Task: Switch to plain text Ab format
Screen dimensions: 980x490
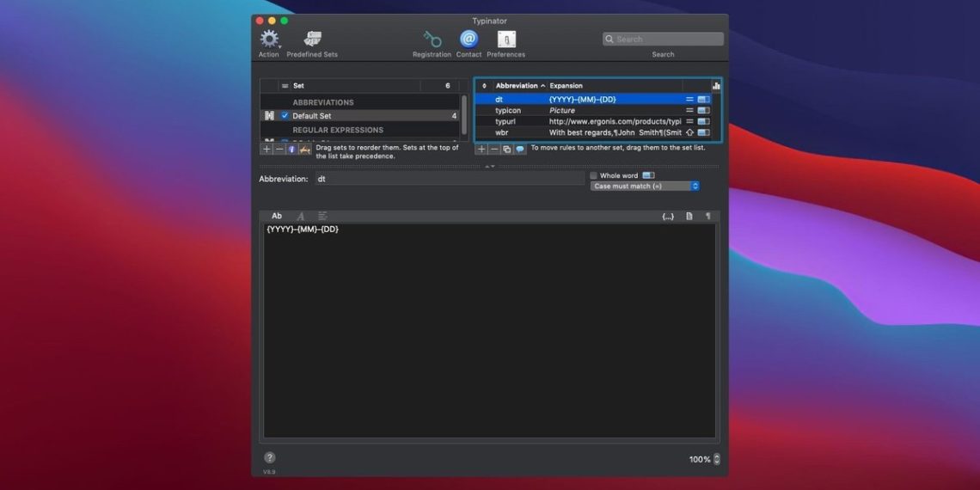Action: [x=277, y=217]
